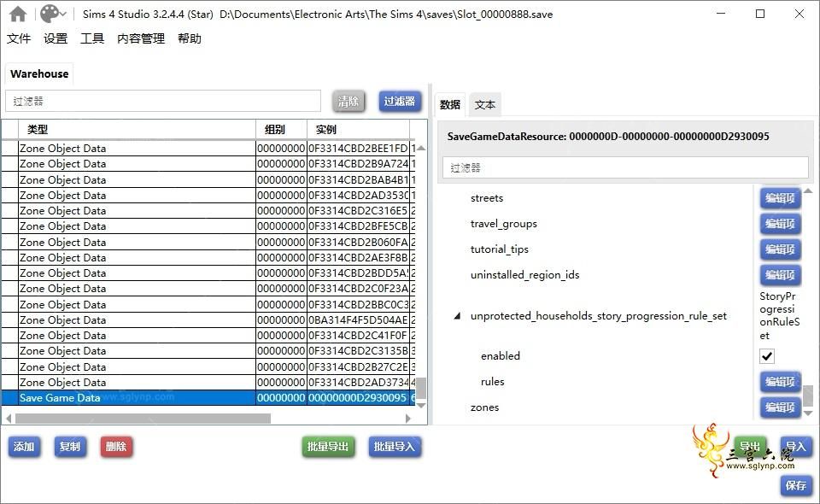
Task: Switch to the 文本 tab
Action: pos(485,104)
